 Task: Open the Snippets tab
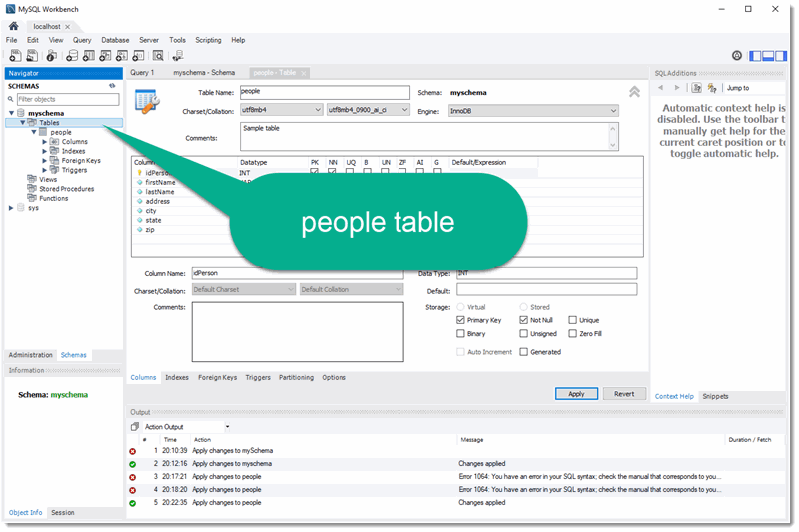click(715, 396)
